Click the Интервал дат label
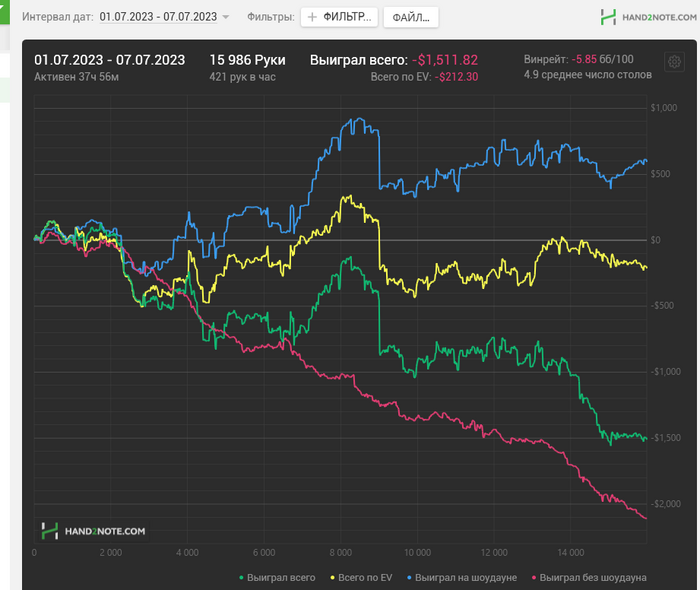The height and width of the screenshot is (590, 700). tap(58, 17)
